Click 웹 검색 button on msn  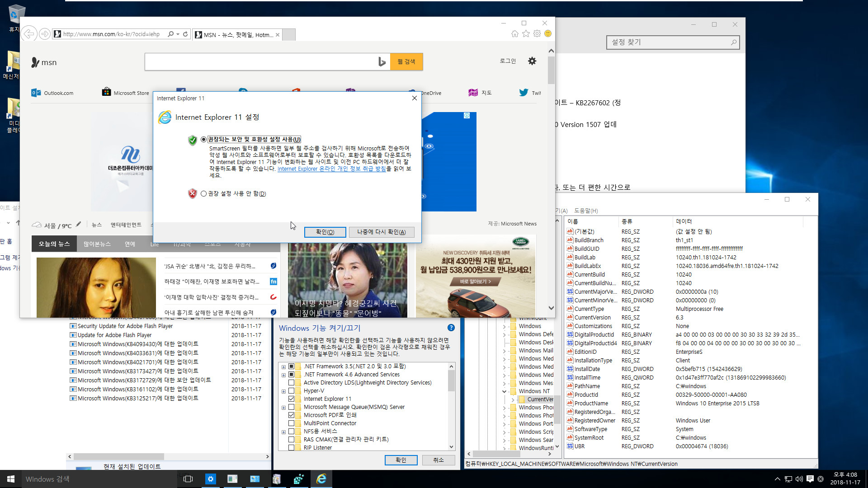406,62
